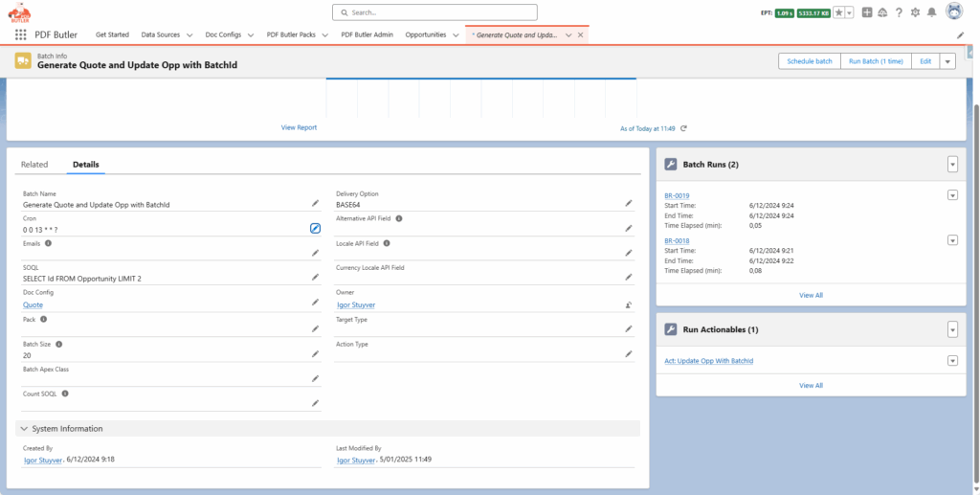Viewport: 980px width, 495px height.
Task: Edit Alternative API Field pencil icon
Action: tap(628, 228)
